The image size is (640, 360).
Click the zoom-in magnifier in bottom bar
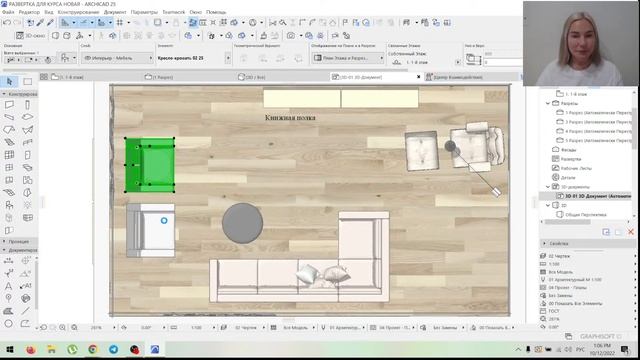coord(62,327)
